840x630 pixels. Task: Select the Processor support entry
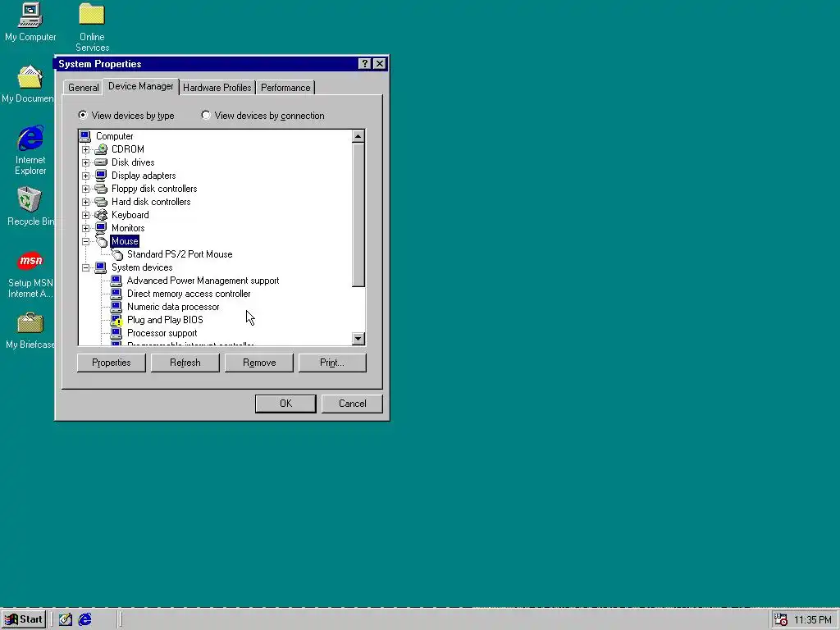(162, 333)
